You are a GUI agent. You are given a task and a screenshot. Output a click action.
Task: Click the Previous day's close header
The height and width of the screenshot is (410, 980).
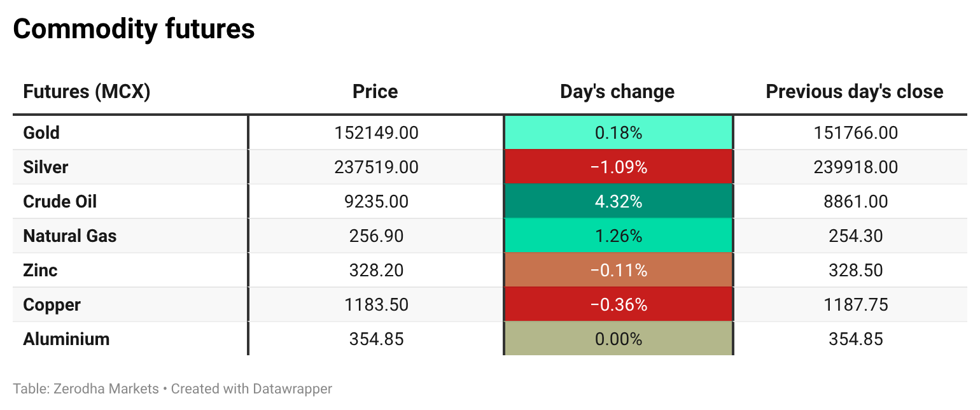[x=854, y=92]
